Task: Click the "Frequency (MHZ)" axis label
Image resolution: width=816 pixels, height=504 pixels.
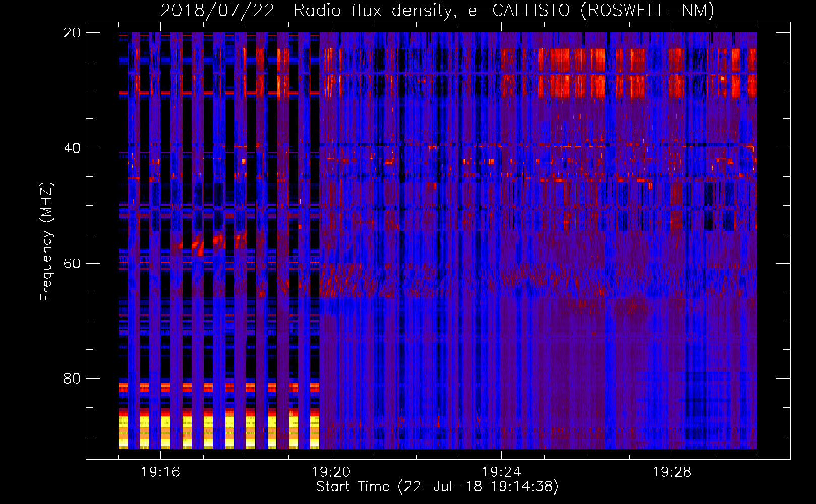Action: pos(46,241)
